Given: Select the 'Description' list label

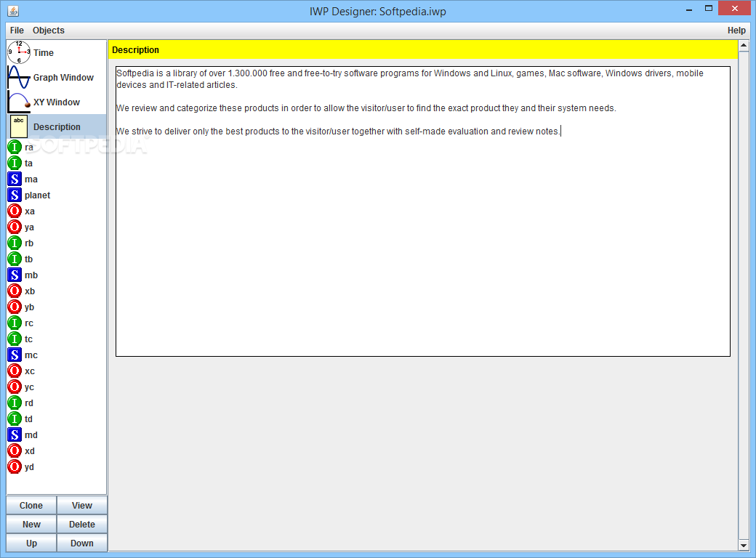Looking at the screenshot, I should tap(57, 126).
